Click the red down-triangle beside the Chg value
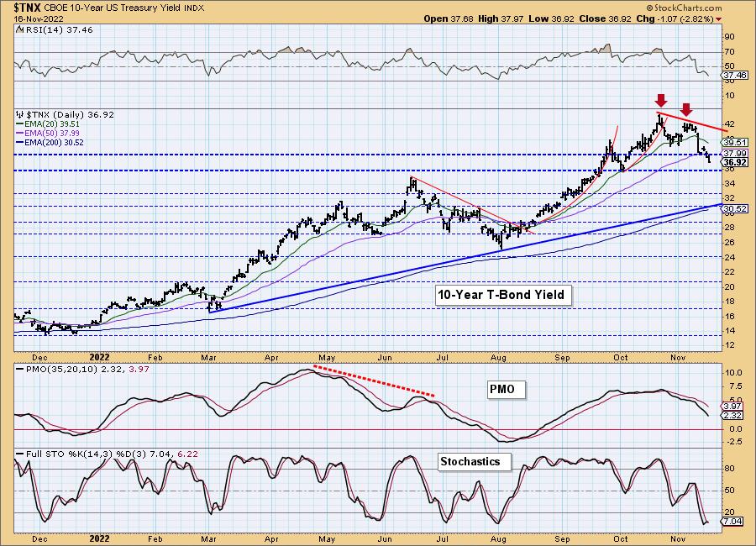Viewport: 756px width, 546px height. [x=719, y=19]
